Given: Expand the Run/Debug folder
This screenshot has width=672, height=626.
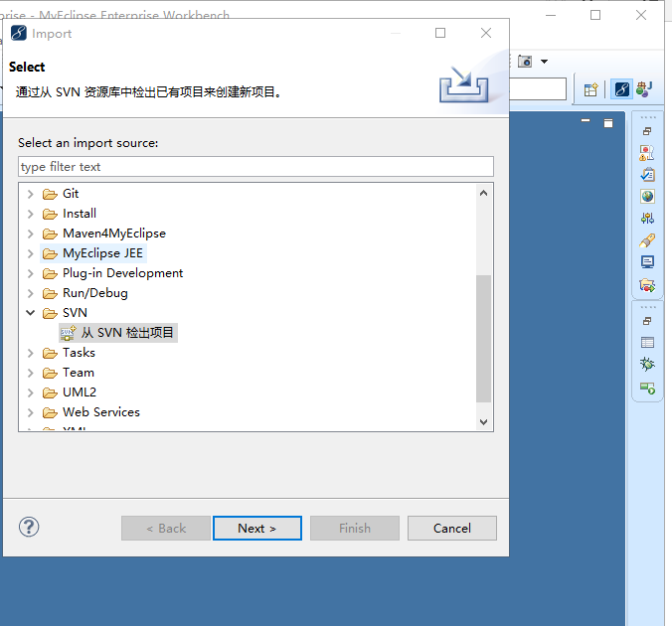Looking at the screenshot, I should pos(30,293).
